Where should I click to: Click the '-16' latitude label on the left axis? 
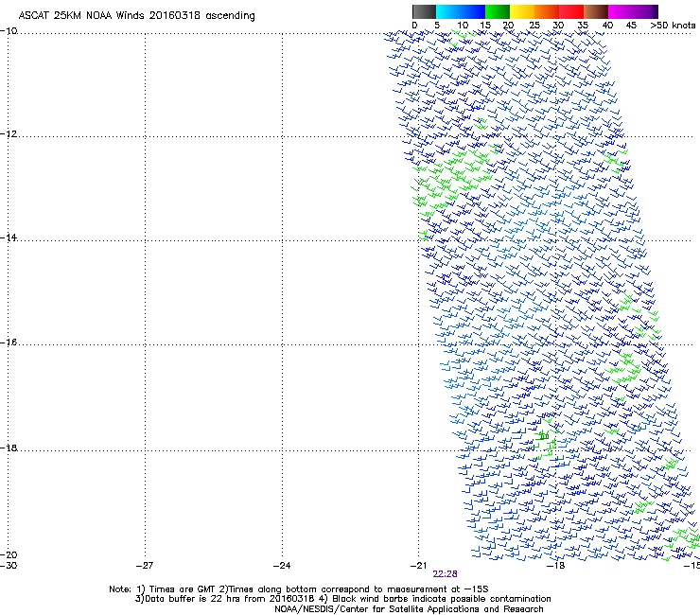pyautogui.click(x=9, y=343)
